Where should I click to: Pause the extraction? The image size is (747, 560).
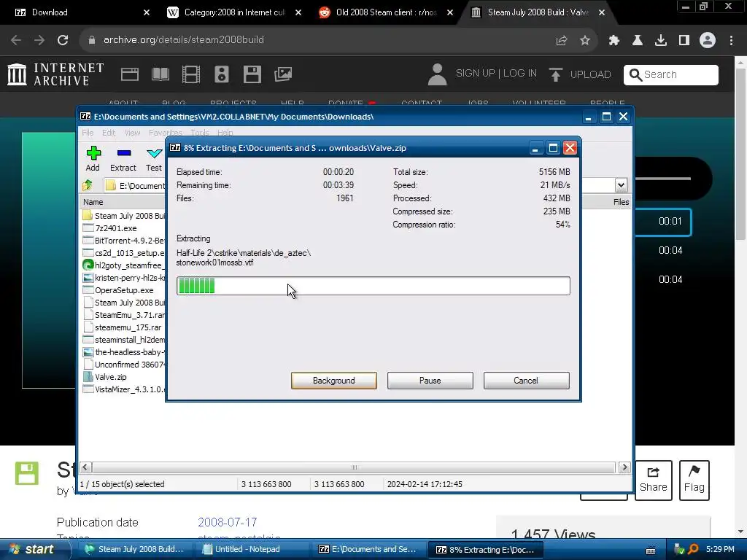tap(430, 381)
